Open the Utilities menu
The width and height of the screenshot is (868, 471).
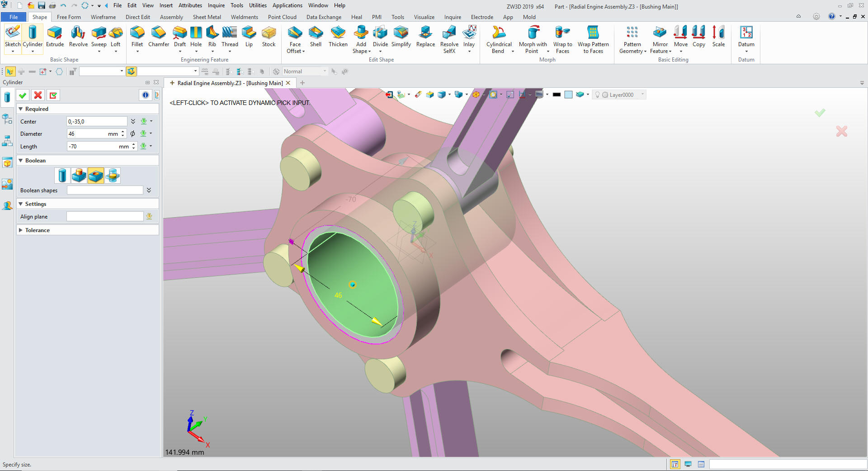tap(258, 5)
